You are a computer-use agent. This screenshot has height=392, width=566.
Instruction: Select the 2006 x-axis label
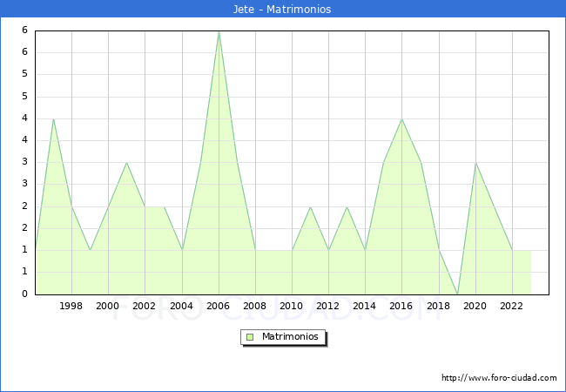point(218,306)
